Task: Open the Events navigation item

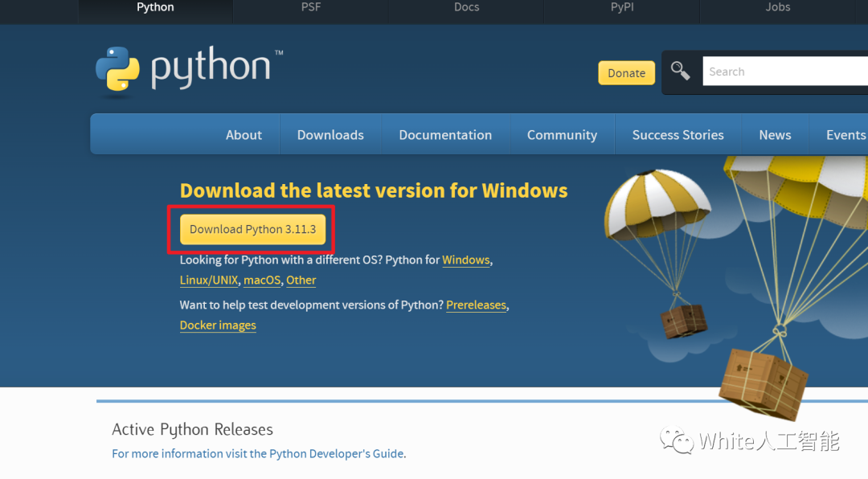Action: (845, 135)
